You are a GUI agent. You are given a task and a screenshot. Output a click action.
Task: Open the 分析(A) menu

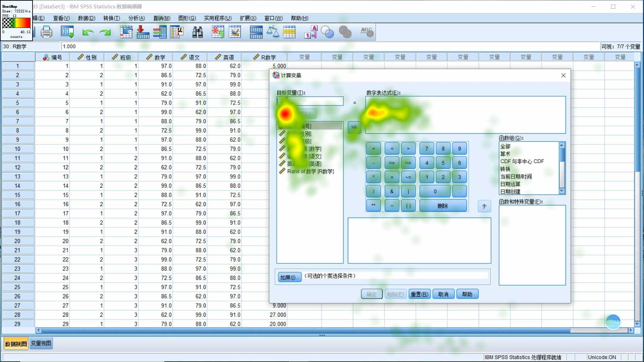coord(137,18)
